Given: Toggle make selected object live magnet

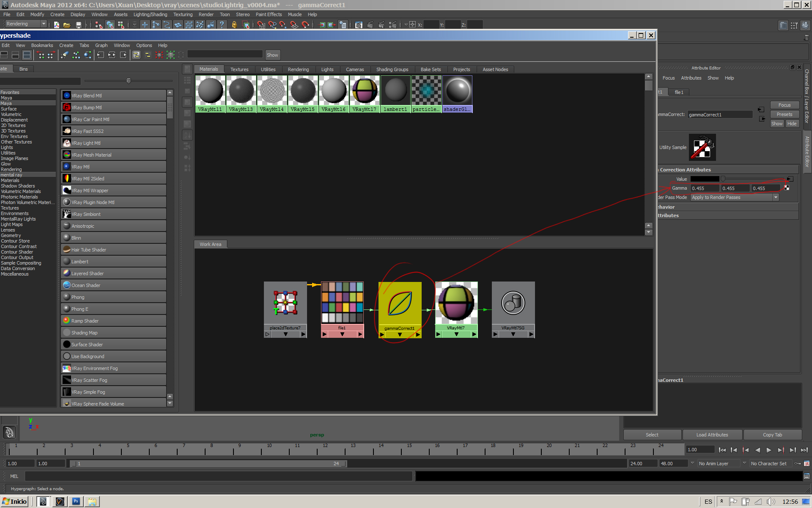Looking at the screenshot, I should click(305, 25).
